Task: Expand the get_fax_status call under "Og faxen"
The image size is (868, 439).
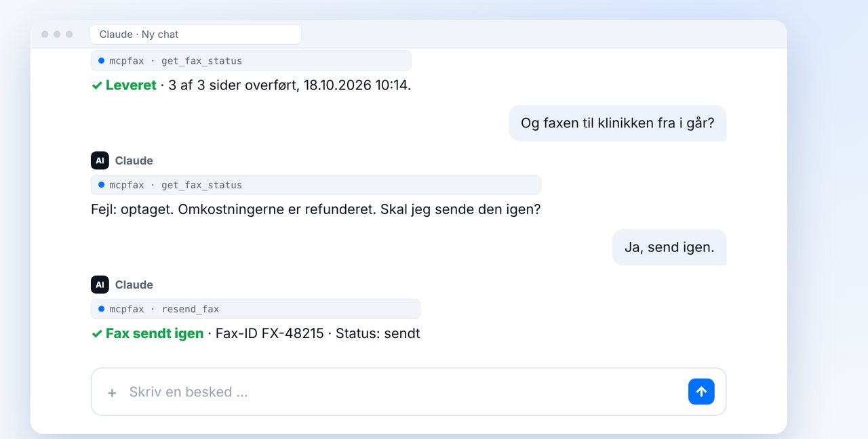Action: coord(316,185)
